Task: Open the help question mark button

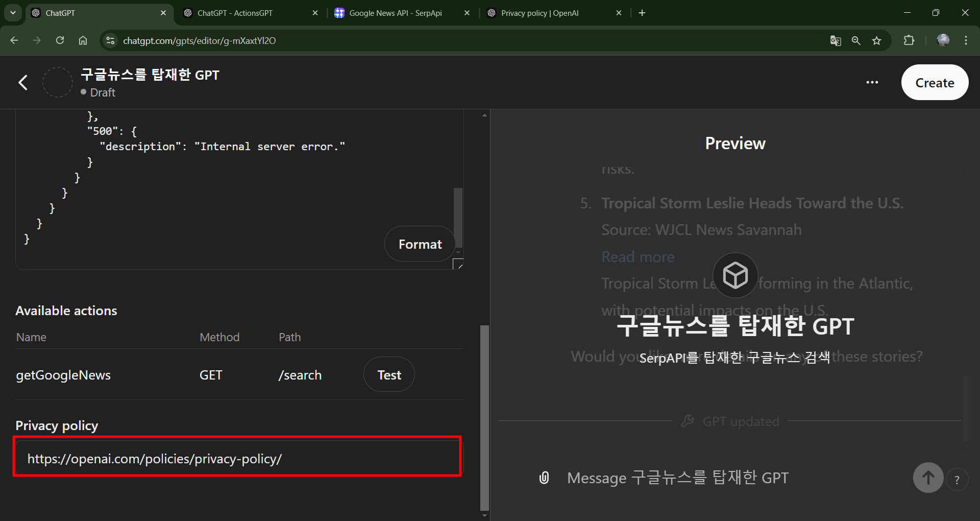Action: [957, 480]
